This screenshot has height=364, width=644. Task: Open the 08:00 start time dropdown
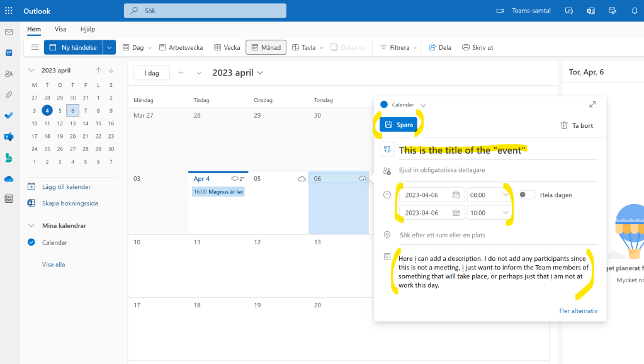pyautogui.click(x=506, y=195)
